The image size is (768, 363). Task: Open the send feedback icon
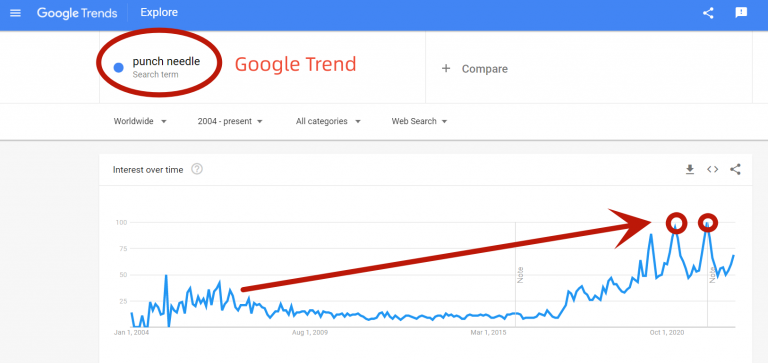pos(741,13)
